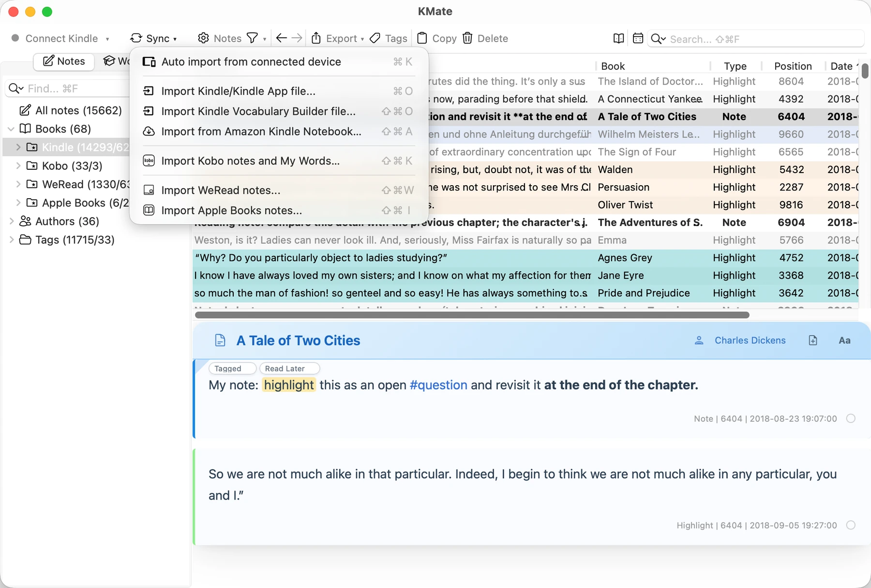Click the Export share icon
Viewport: 871px width, 588px height.
pyautogui.click(x=316, y=38)
